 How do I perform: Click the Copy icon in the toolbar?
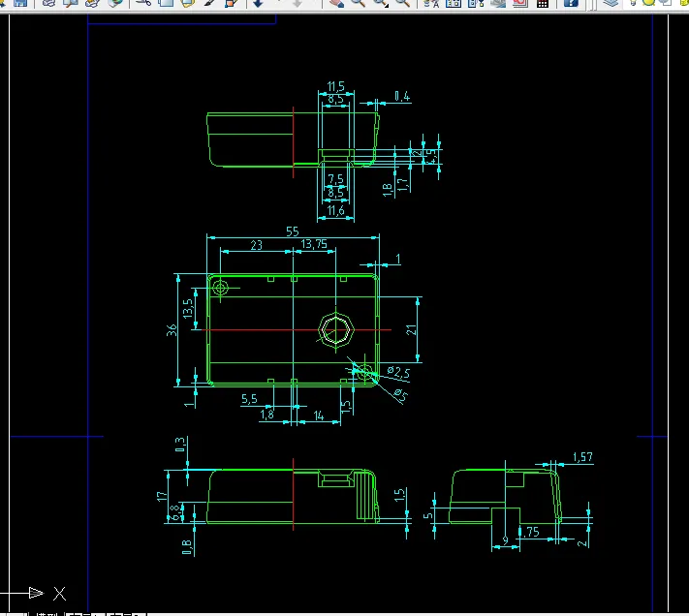tap(166, 3)
